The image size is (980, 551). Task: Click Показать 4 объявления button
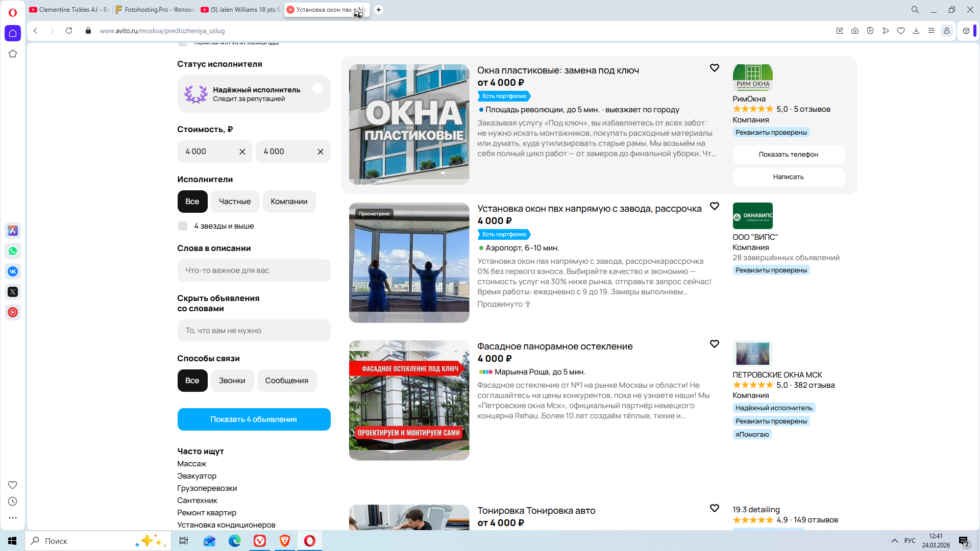click(x=254, y=419)
